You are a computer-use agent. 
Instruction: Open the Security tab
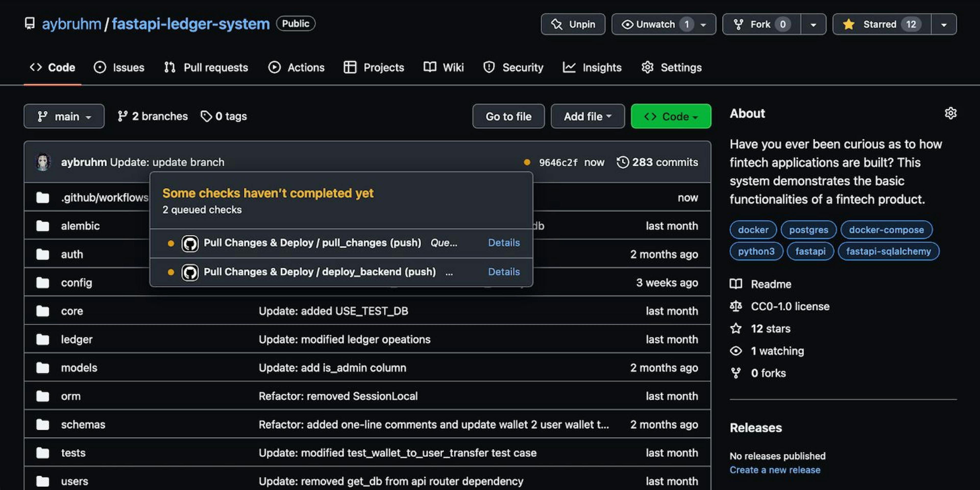[513, 67]
